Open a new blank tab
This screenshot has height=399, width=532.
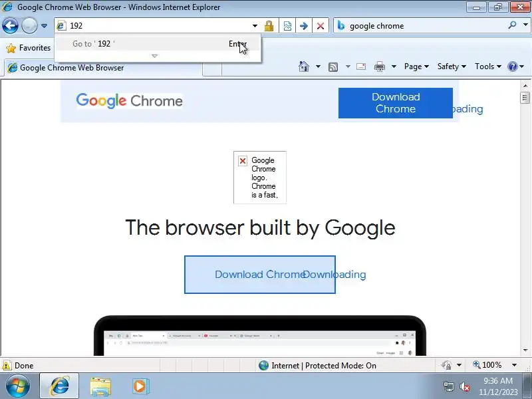pos(212,69)
